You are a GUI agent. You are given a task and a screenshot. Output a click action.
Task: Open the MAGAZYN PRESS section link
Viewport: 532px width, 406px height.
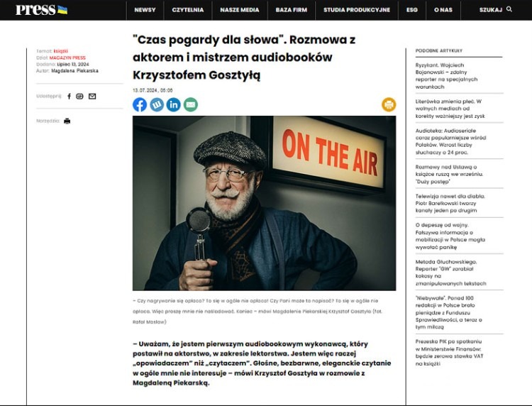tap(67, 57)
